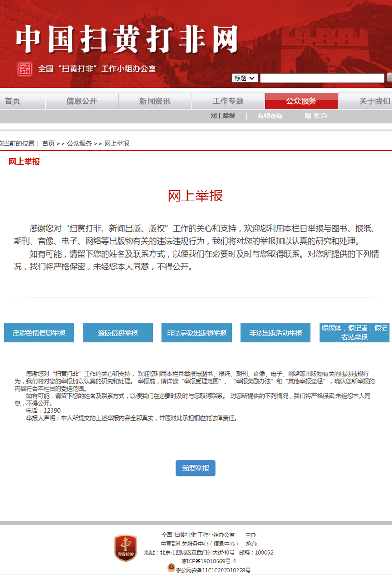This screenshot has height=577, width=392.
Task: Click the 全国“扫黄打非”工作小组办公室 header text
Action: (97, 69)
